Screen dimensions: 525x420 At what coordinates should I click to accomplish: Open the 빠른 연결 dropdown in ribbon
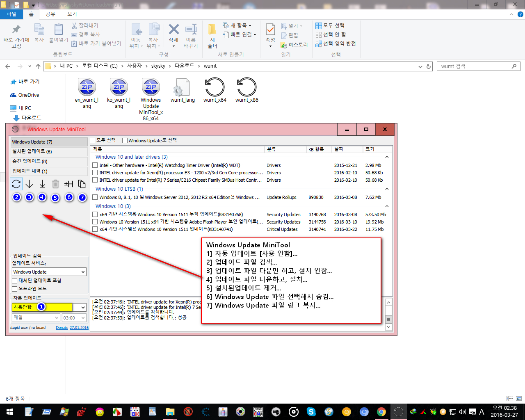[x=240, y=35]
